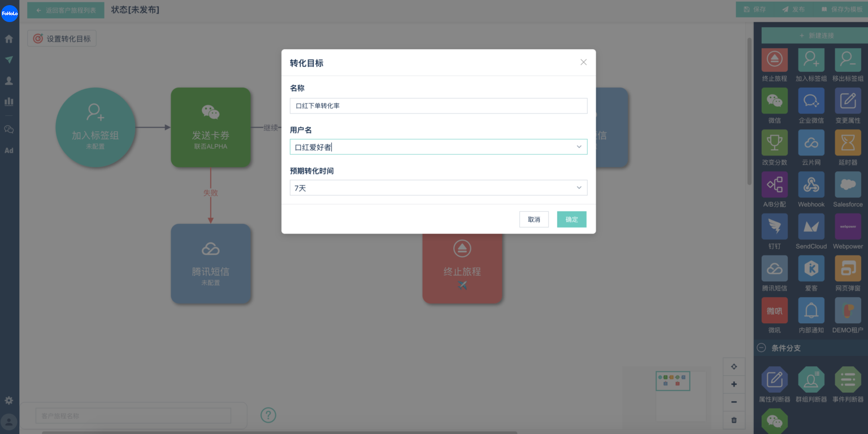Collapse the 条件分支 section
868x434 pixels.
click(x=761, y=348)
